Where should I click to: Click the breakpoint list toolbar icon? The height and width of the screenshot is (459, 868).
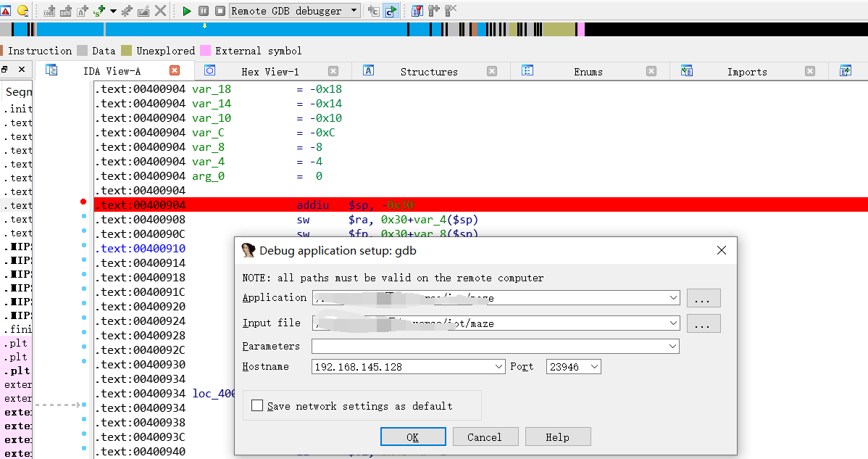click(417, 11)
